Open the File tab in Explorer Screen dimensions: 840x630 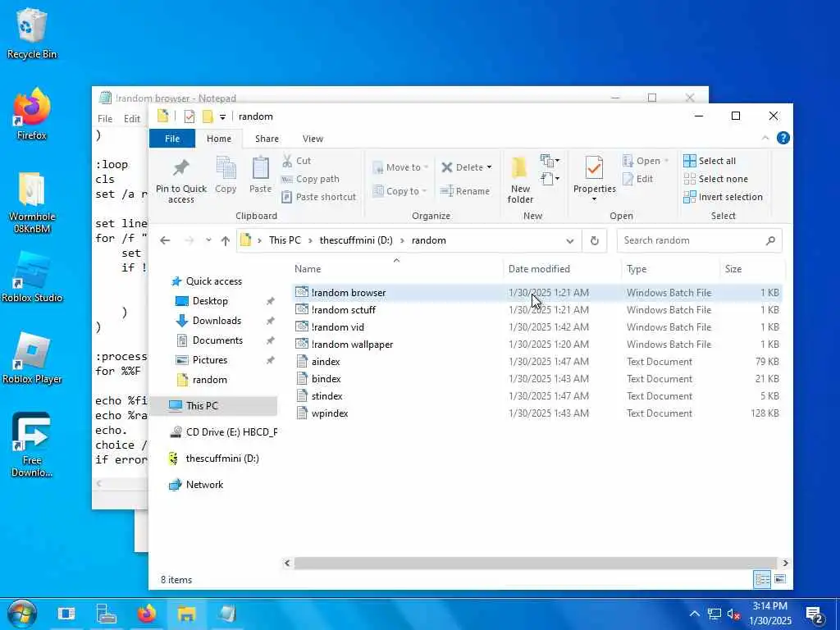coord(172,138)
